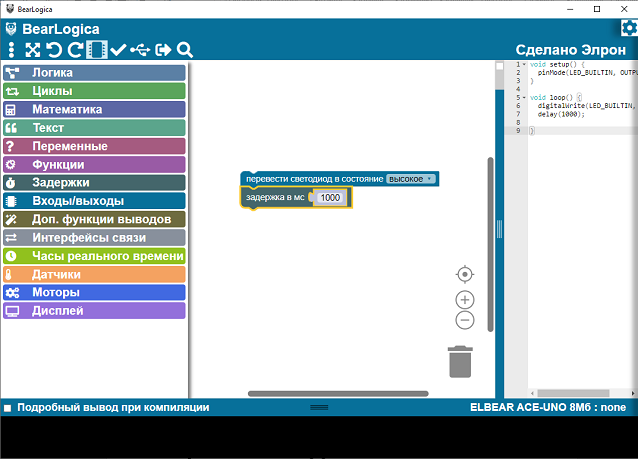Redo the last undone action

75,50
